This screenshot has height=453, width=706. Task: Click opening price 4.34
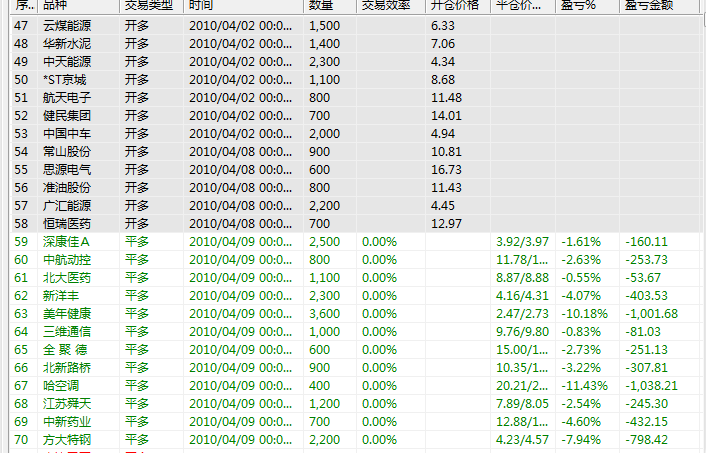tap(443, 62)
